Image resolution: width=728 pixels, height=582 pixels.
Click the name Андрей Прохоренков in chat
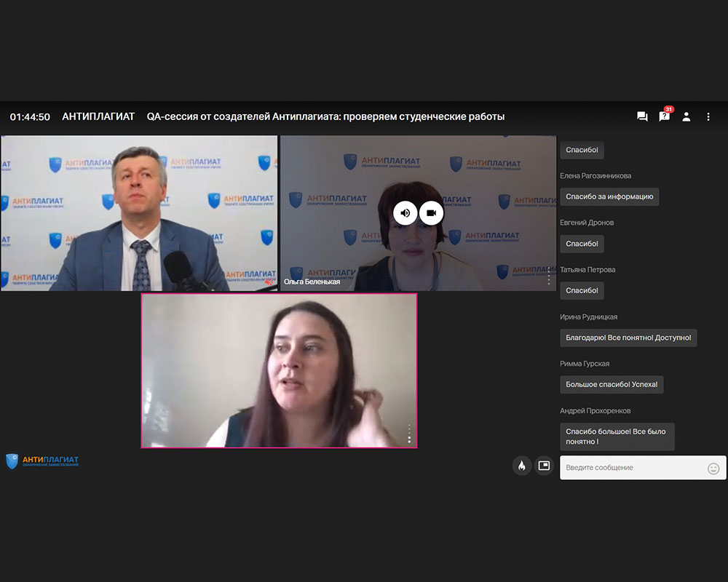click(596, 411)
